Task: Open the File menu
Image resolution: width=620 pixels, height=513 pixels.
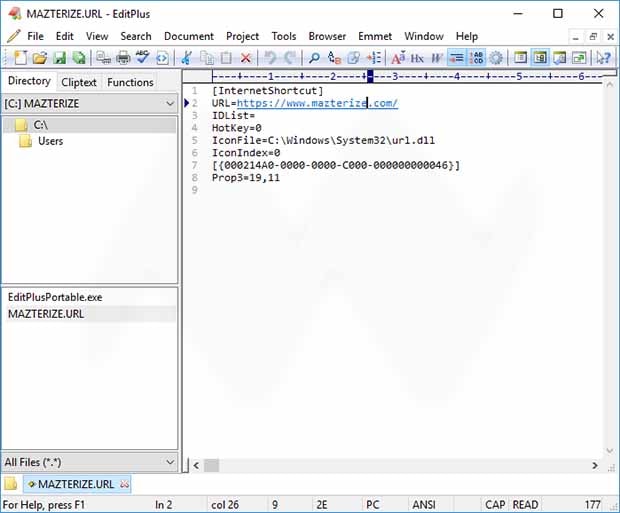Action: (x=35, y=36)
